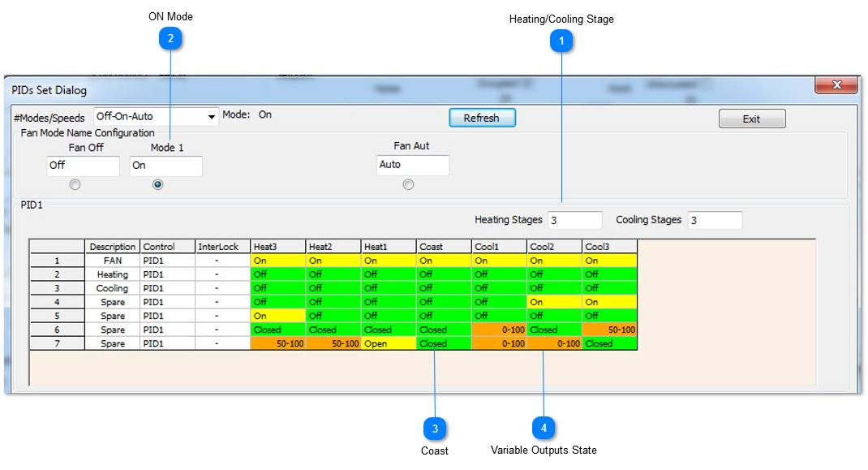Click the On cell under Coast in row 1

(445, 261)
